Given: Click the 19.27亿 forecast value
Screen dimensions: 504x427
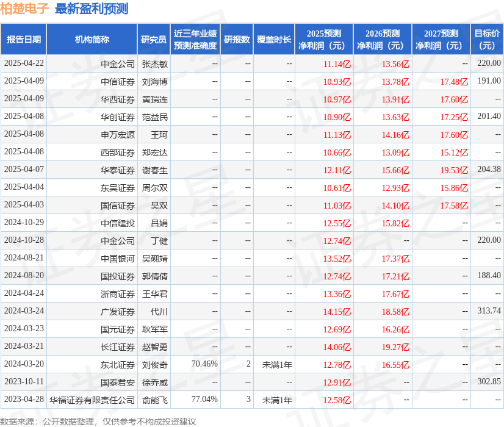Looking at the screenshot, I should (395, 346).
